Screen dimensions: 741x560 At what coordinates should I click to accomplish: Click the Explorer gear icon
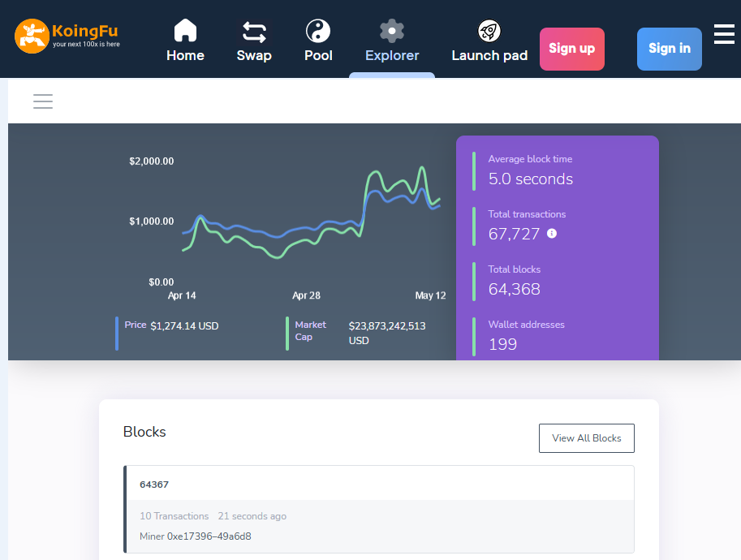(392, 31)
